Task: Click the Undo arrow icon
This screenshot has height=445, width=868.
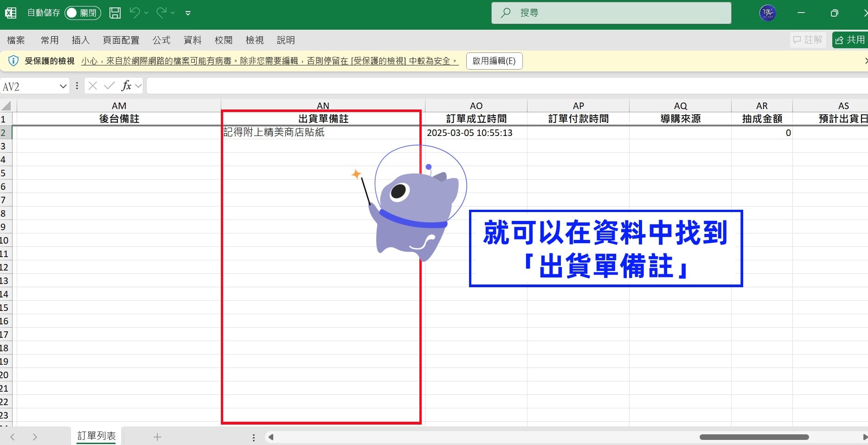Action: (x=135, y=13)
